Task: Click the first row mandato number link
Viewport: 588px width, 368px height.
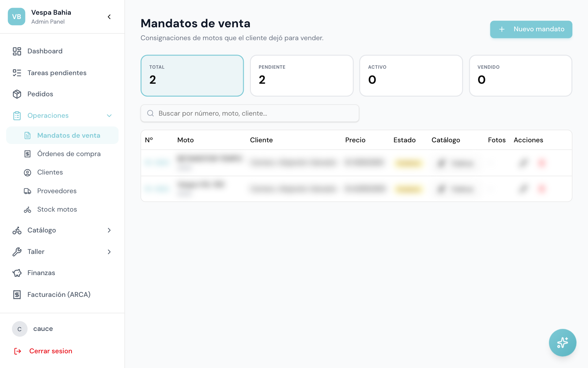Action: tap(156, 163)
